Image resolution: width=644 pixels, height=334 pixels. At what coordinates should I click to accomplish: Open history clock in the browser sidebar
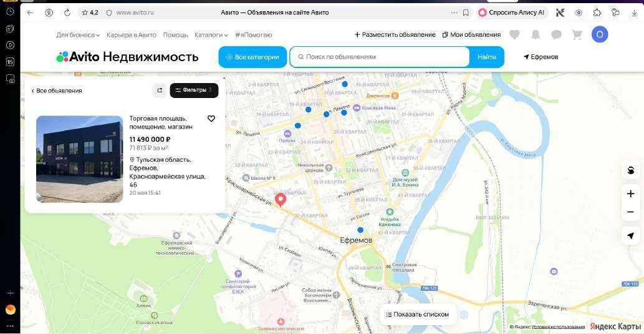10,11
